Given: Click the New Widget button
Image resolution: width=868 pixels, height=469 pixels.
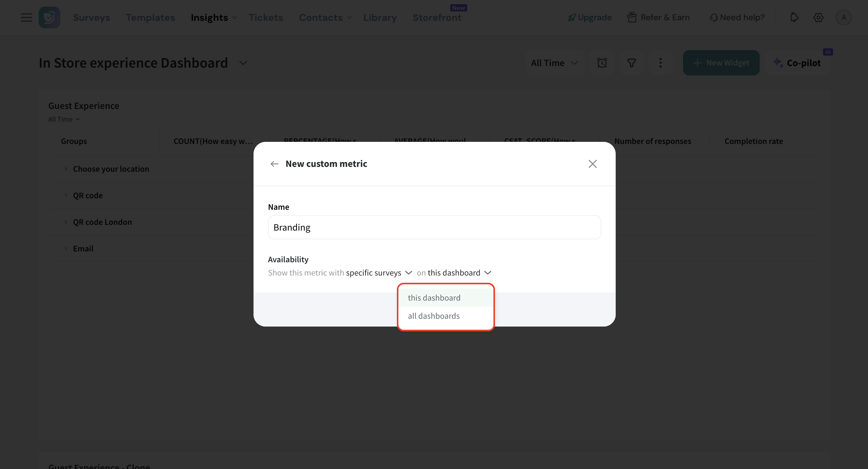Looking at the screenshot, I should [721, 63].
